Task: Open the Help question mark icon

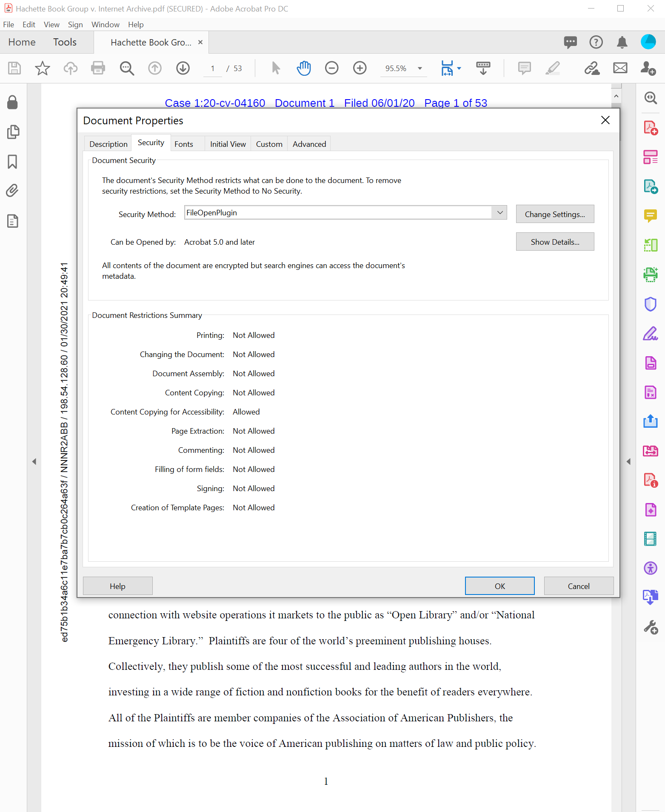Action: tap(596, 42)
